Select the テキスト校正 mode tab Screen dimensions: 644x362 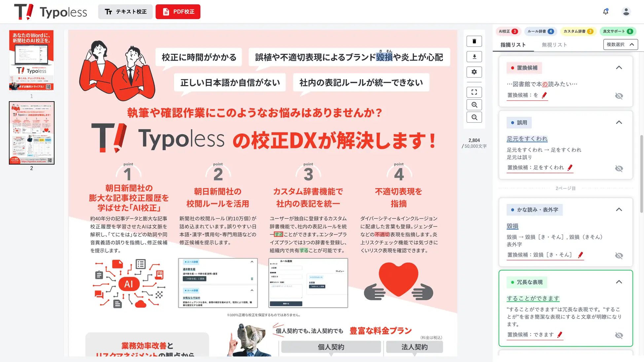coord(125,12)
